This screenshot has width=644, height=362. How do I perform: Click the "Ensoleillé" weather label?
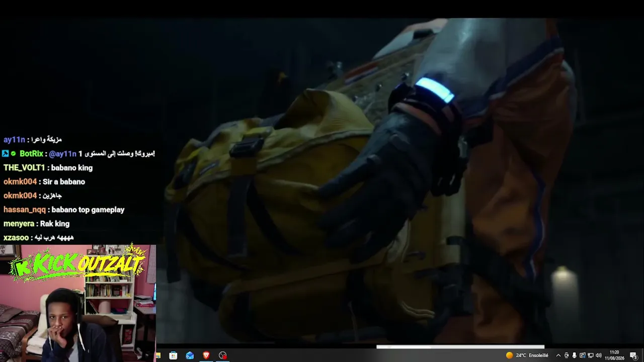click(x=538, y=355)
